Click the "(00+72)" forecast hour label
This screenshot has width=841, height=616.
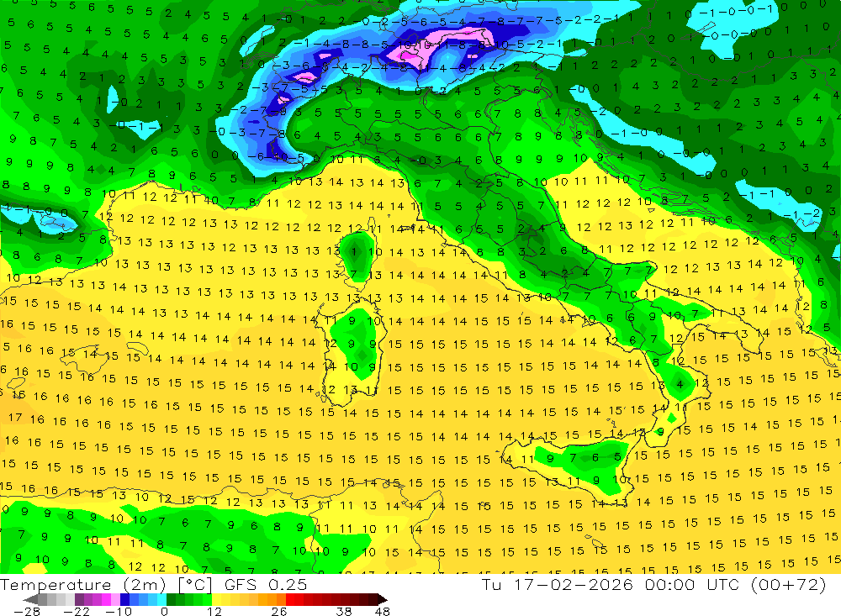(x=789, y=584)
